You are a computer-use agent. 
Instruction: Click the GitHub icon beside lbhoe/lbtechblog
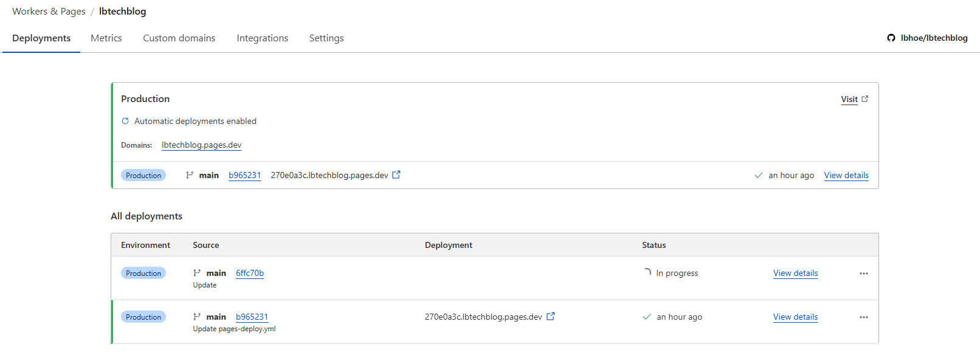(x=891, y=38)
